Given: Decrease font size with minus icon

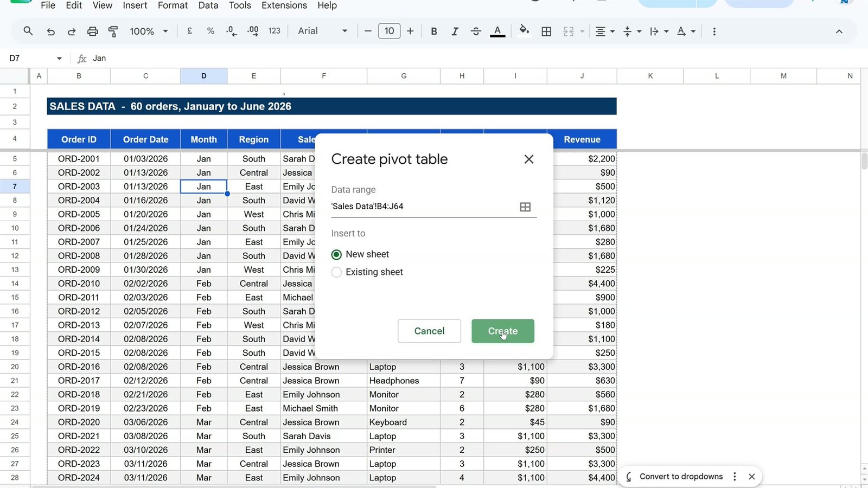Looking at the screenshot, I should tap(368, 31).
